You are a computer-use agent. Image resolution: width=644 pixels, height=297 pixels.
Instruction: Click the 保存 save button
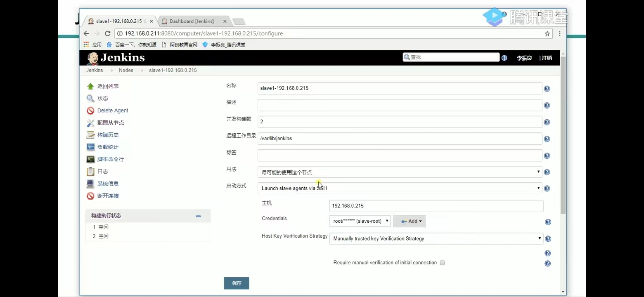point(237,283)
